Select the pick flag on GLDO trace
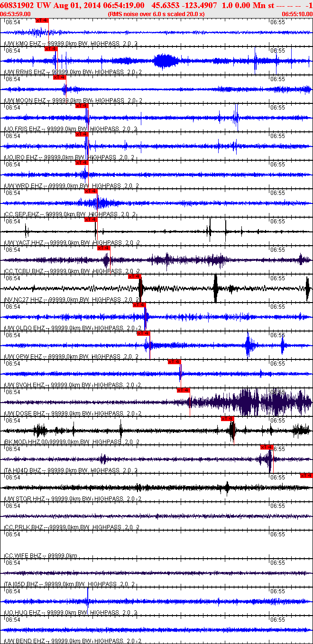This screenshot has width=313, height=644. (139, 305)
